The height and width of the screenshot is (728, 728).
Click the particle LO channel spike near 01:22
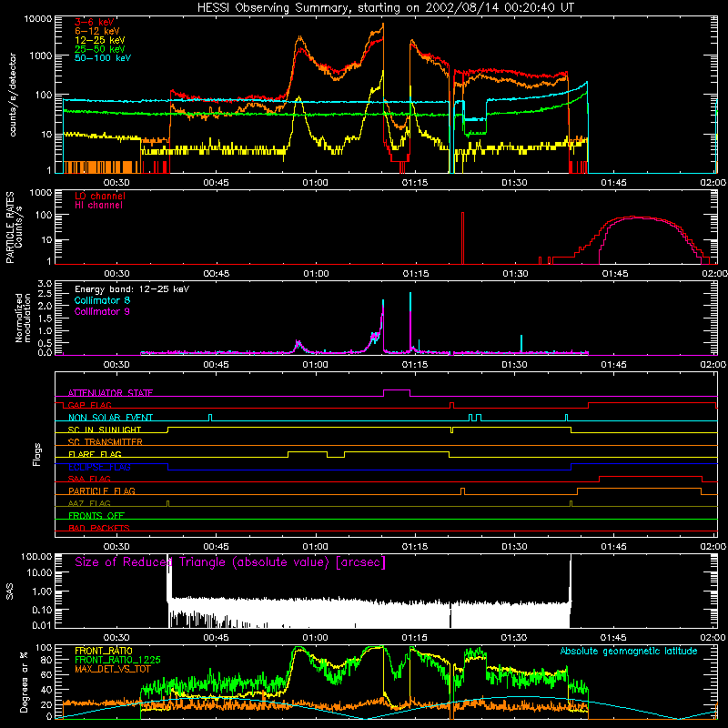pos(462,238)
